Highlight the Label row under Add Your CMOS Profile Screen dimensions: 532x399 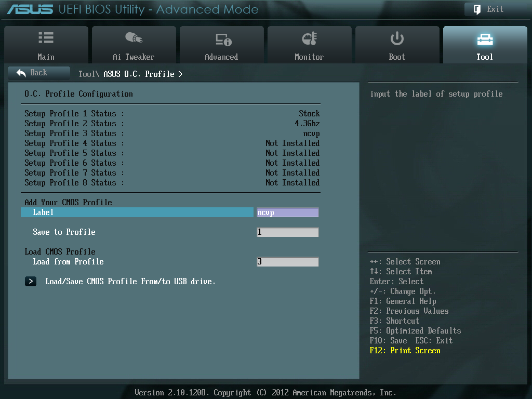137,212
